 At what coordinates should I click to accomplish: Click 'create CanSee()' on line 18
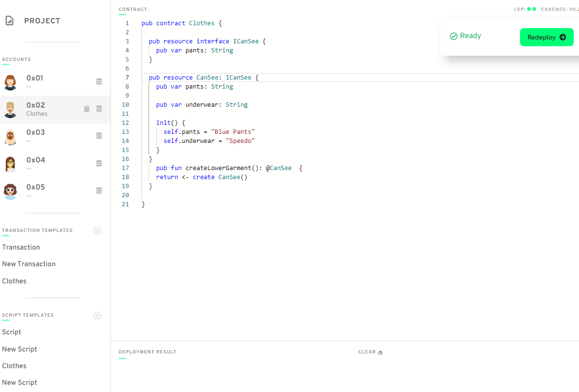point(220,177)
